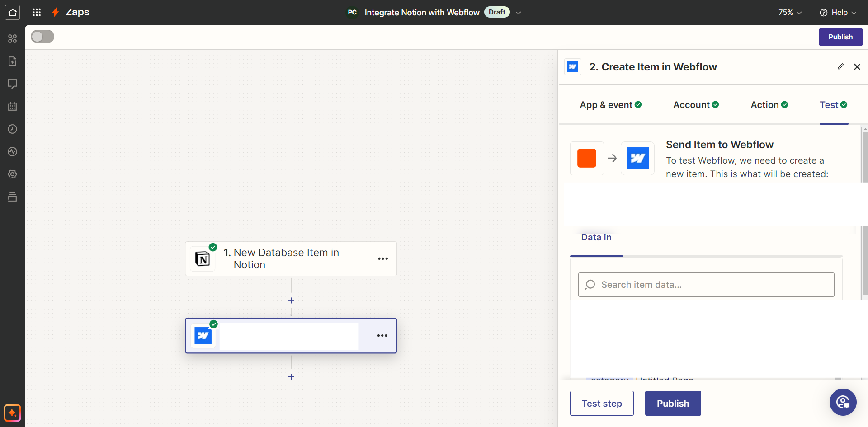868x427 pixels.
Task: Click the Test step button
Action: click(602, 404)
